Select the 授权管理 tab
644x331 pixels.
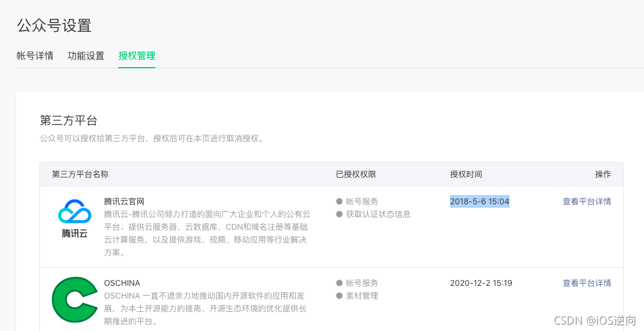tap(137, 56)
